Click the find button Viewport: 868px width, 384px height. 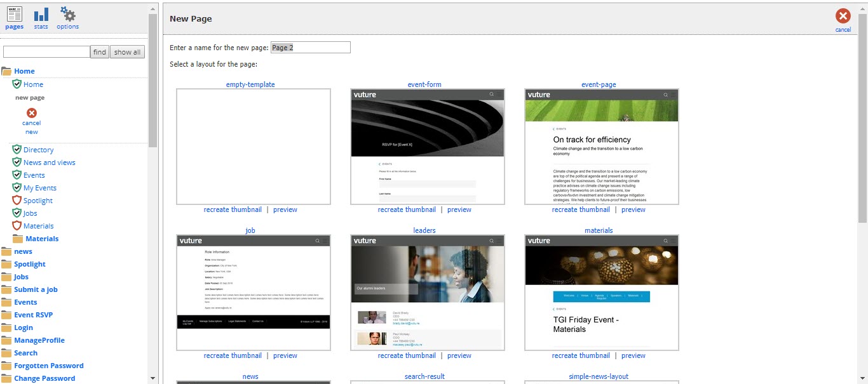(x=100, y=52)
